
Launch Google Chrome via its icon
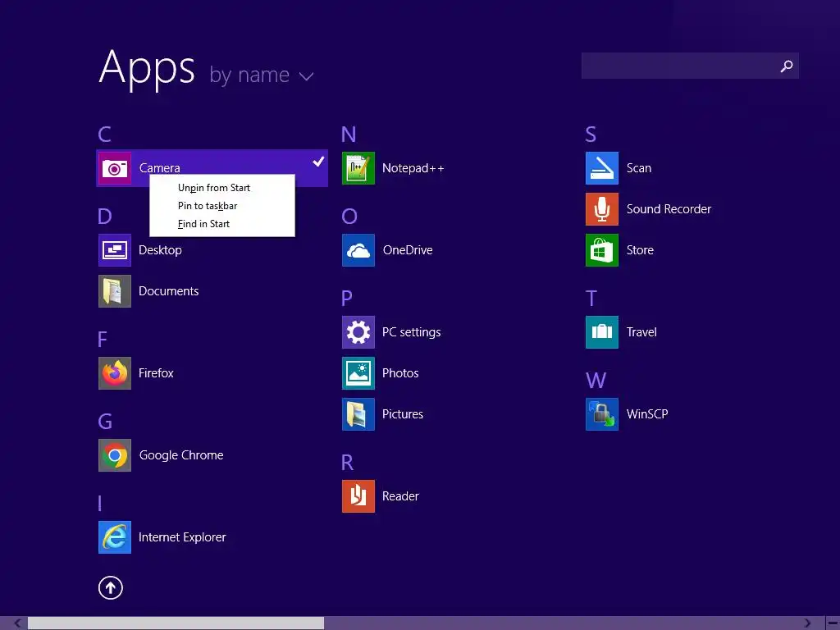point(115,455)
